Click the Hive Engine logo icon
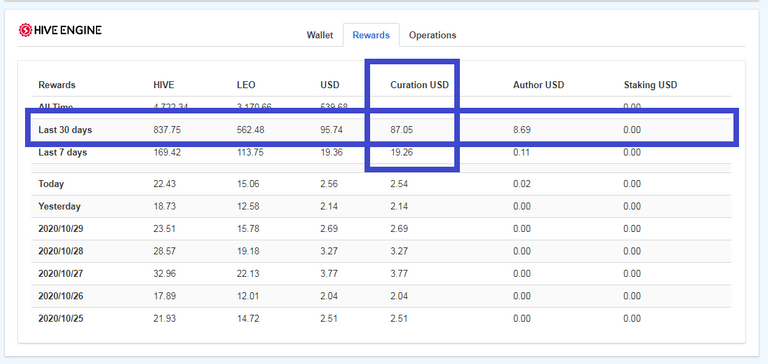The width and height of the screenshot is (768, 364). tap(25, 30)
